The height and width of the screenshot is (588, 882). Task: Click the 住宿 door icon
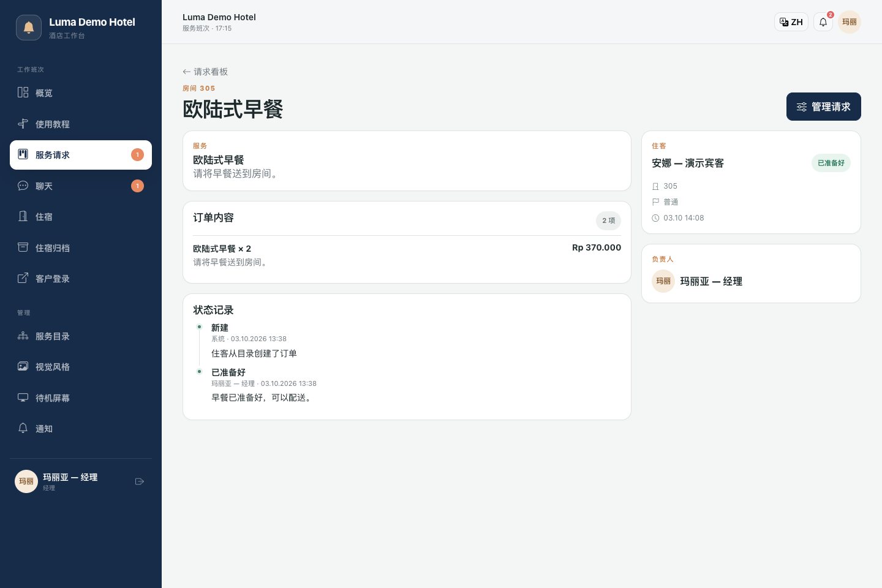[x=23, y=216]
